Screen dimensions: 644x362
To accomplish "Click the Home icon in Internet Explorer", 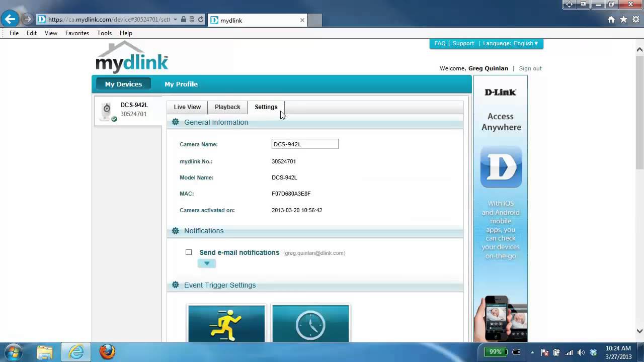I will 611,20.
